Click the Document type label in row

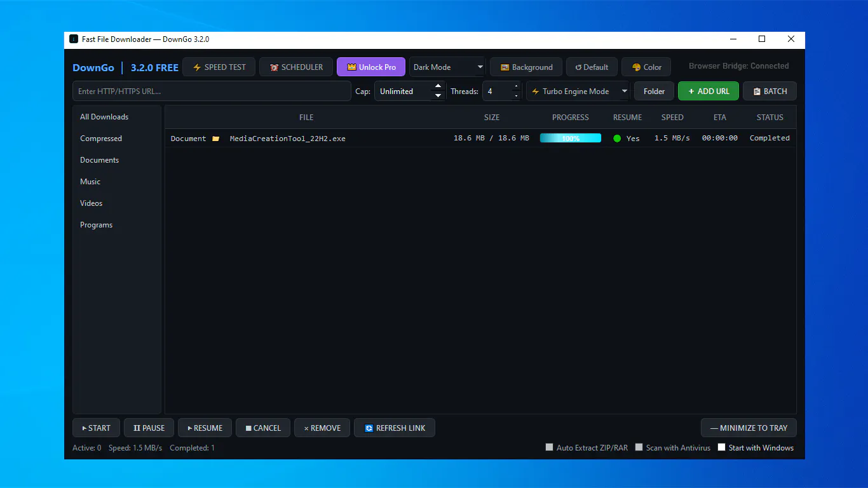[188, 138]
